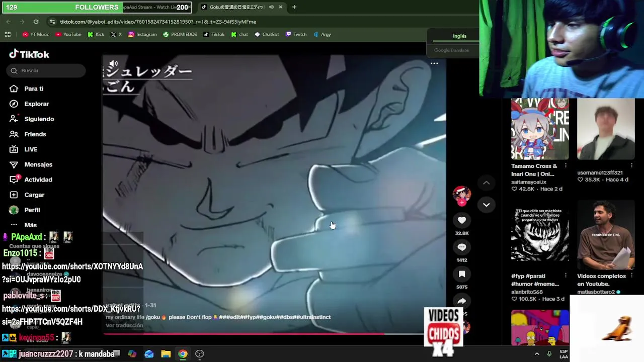
Task: Close the Goku TikTok tab
Action: [281, 7]
